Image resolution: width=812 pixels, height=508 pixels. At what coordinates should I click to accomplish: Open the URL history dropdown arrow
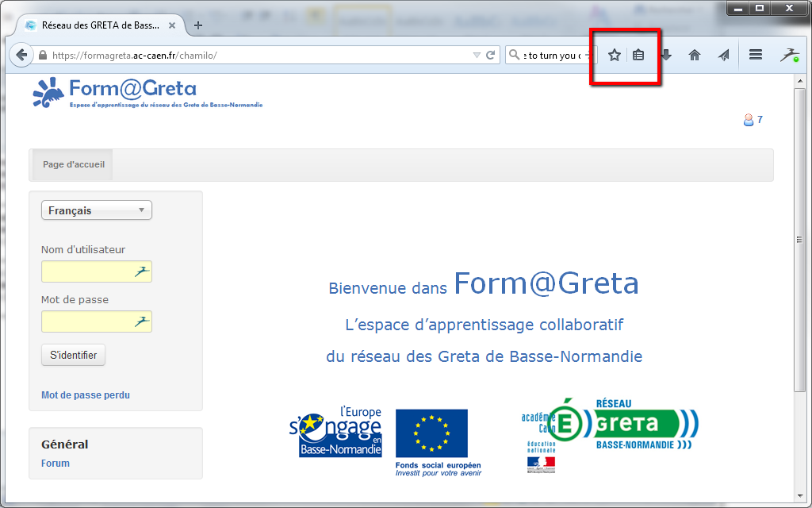point(477,55)
